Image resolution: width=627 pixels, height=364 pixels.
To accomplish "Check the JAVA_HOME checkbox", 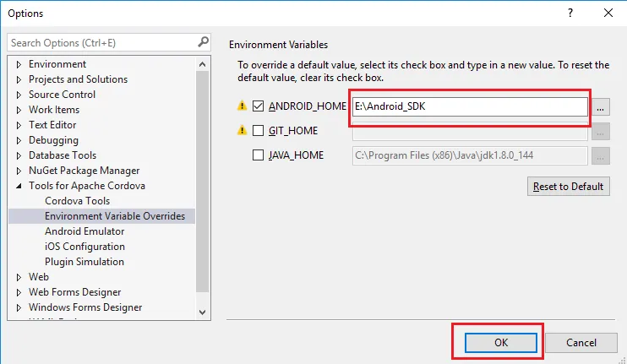I will (259, 155).
